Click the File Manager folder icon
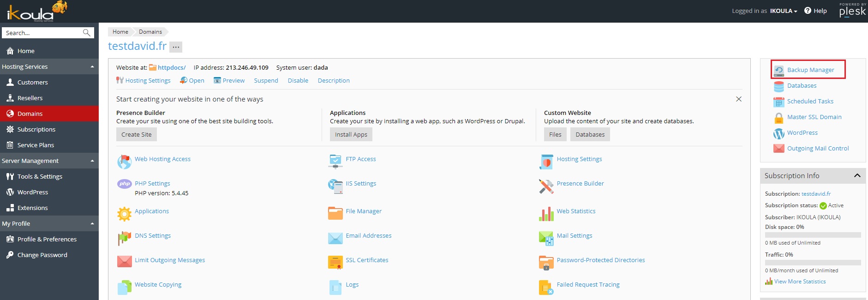This screenshot has width=868, height=300. coord(335,213)
